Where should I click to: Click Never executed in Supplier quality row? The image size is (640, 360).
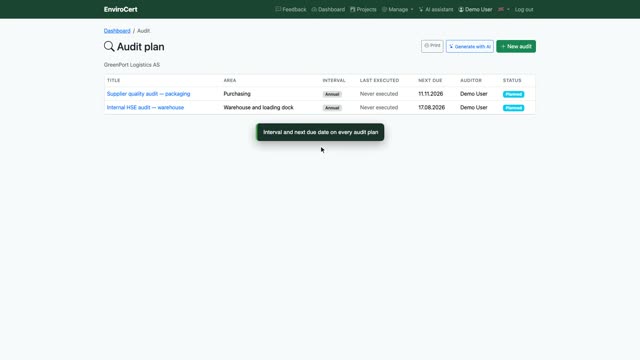click(379, 94)
